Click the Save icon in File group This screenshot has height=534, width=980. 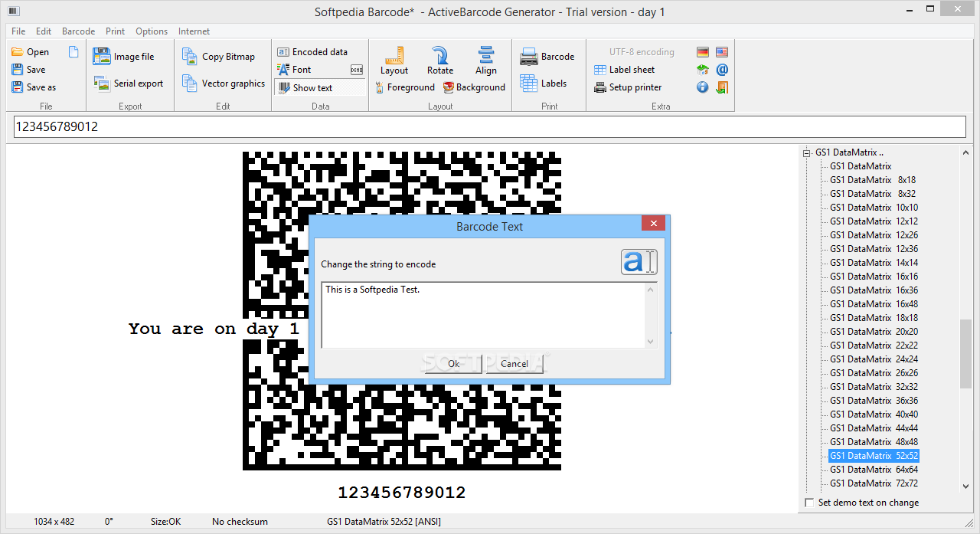click(x=17, y=70)
